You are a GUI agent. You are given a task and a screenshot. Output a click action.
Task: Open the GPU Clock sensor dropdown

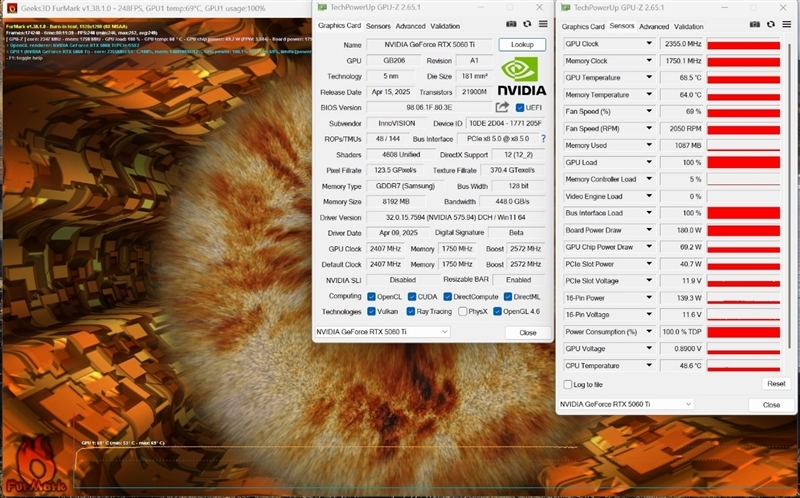649,44
